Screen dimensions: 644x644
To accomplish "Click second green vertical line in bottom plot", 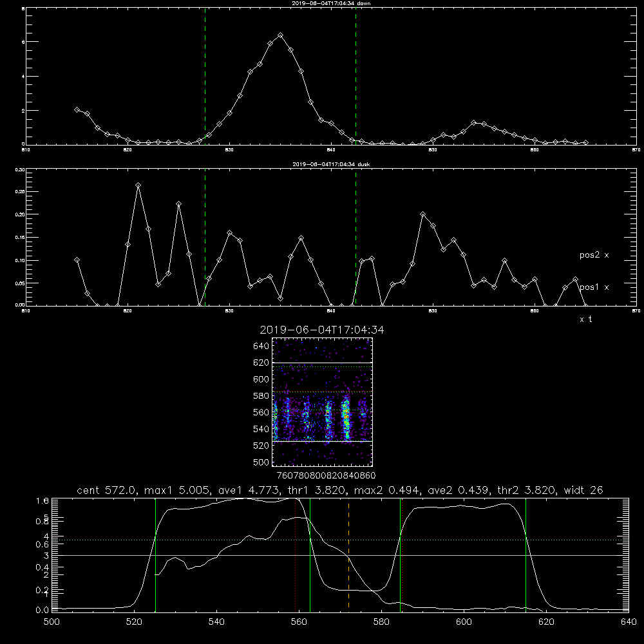I will point(310,554).
